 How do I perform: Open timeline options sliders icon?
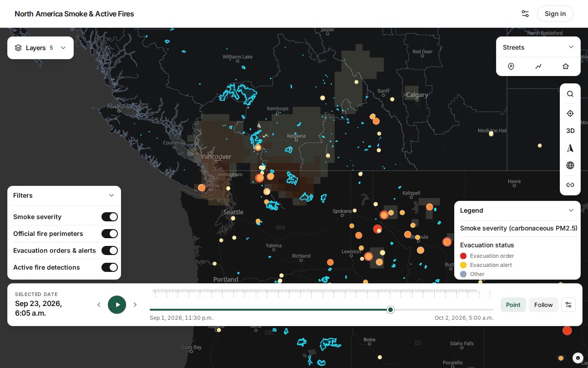568,305
